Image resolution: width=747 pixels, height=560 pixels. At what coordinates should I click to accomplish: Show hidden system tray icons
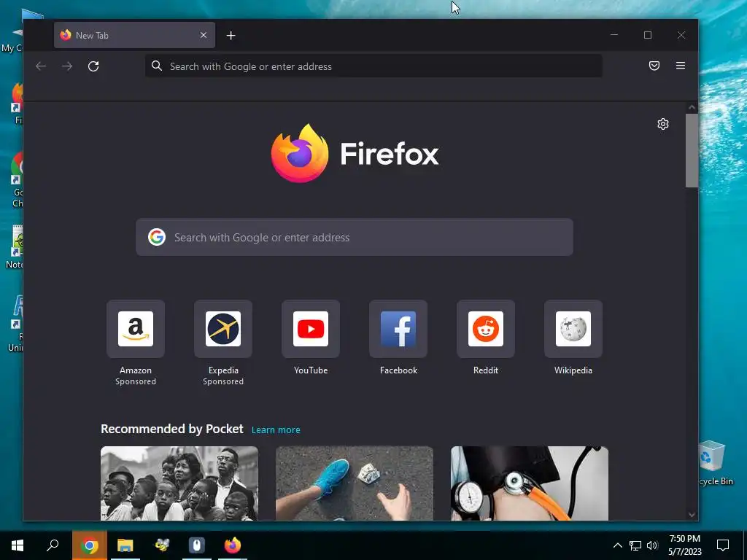[x=617, y=545]
